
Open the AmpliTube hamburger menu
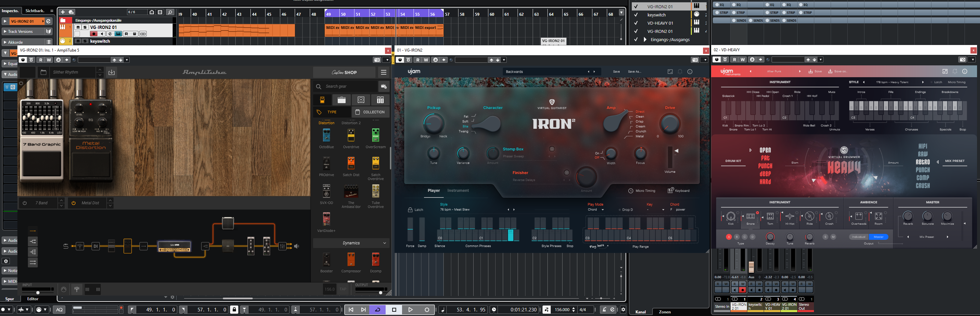pos(383,72)
